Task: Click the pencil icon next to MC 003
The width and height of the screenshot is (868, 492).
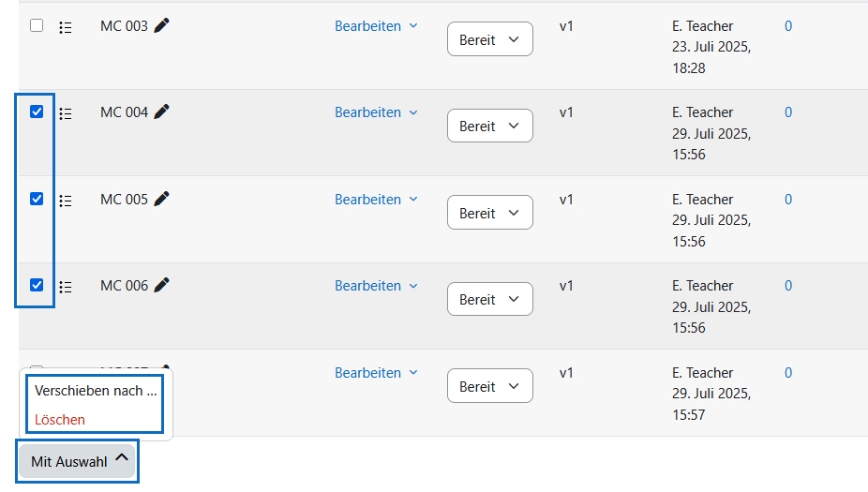Action: (x=162, y=26)
